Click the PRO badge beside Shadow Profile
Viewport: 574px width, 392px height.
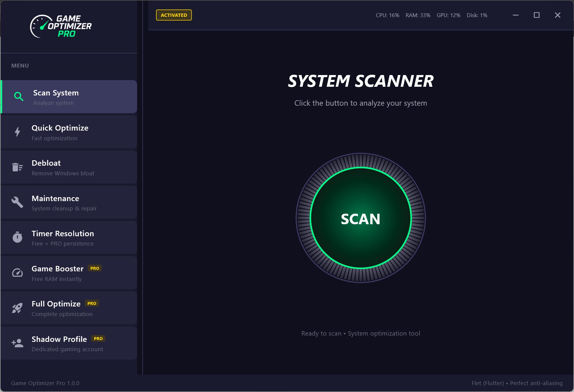pos(98,339)
